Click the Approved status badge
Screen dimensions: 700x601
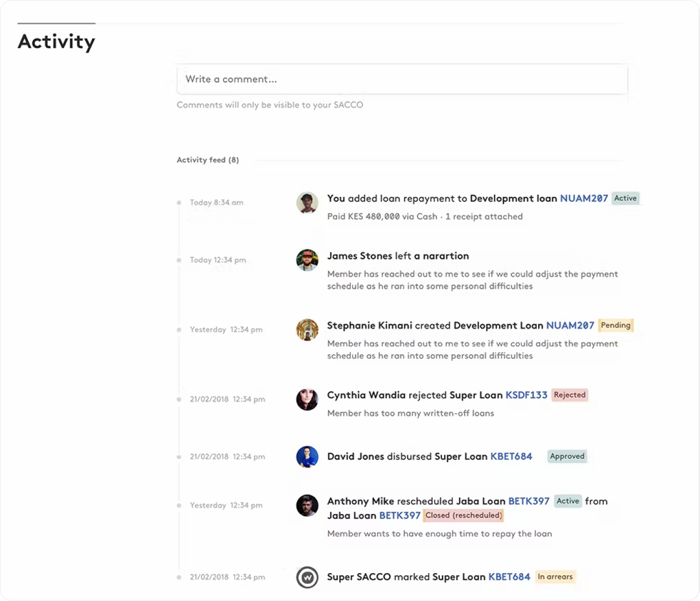[x=567, y=456]
